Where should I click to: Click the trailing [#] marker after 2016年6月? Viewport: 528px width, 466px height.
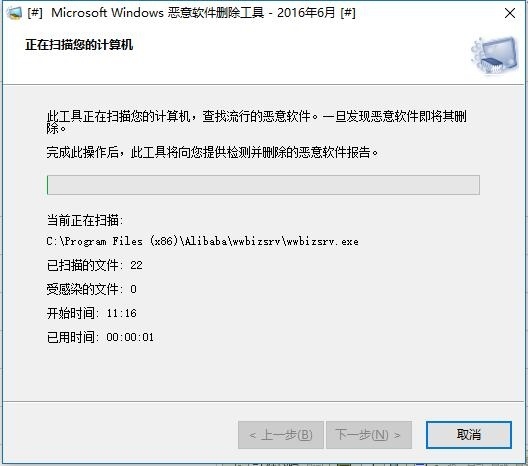[348, 13]
